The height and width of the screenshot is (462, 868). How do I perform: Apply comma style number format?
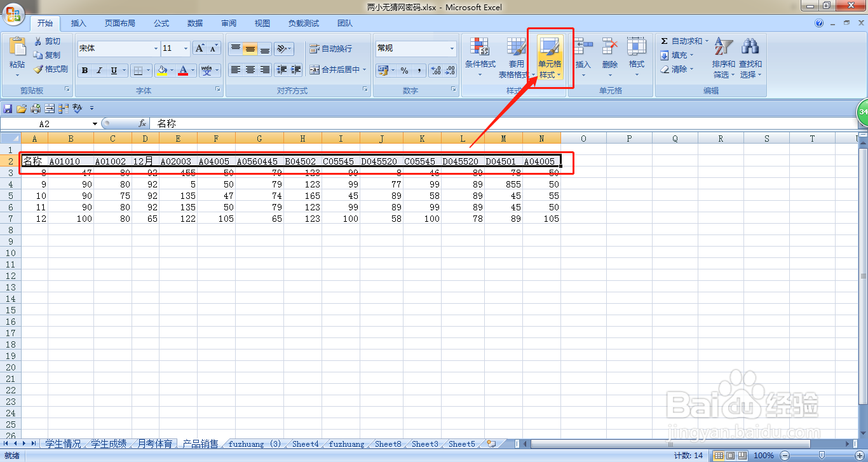click(419, 71)
